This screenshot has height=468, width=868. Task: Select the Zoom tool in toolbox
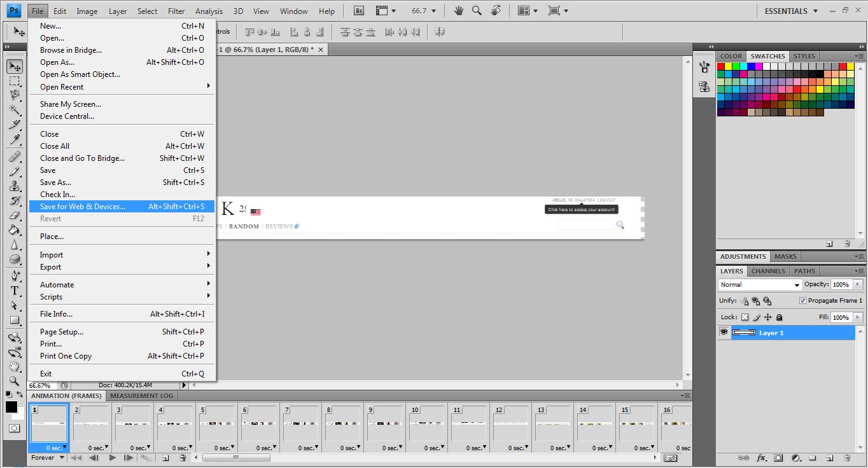click(x=15, y=381)
